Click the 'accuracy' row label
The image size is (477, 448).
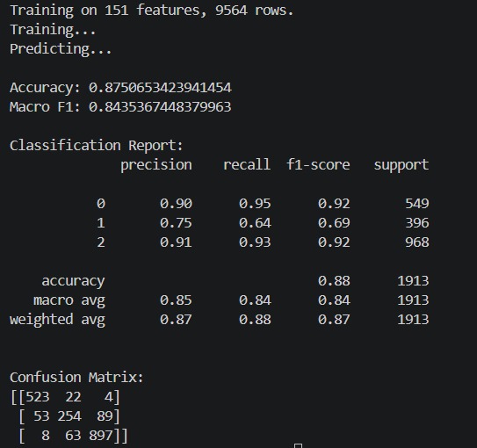click(x=73, y=282)
